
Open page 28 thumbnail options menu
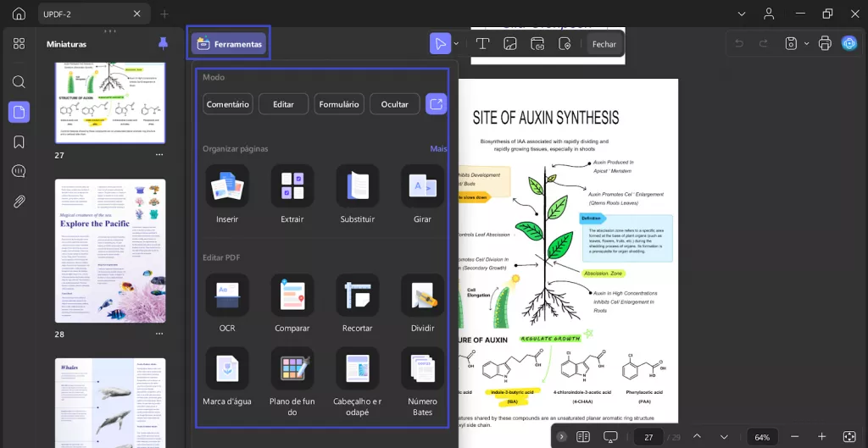[159, 334]
